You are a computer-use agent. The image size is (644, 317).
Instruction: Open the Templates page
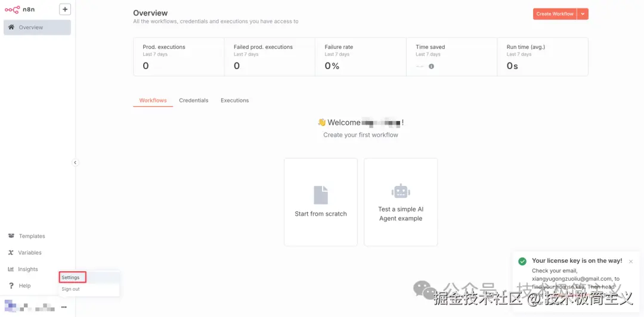coord(32,236)
